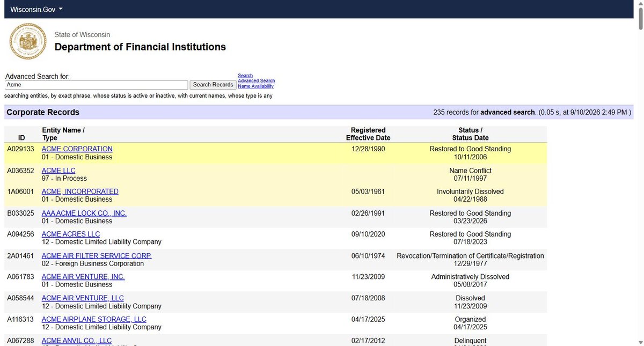
Task: Click the ID column header
Action: point(21,138)
